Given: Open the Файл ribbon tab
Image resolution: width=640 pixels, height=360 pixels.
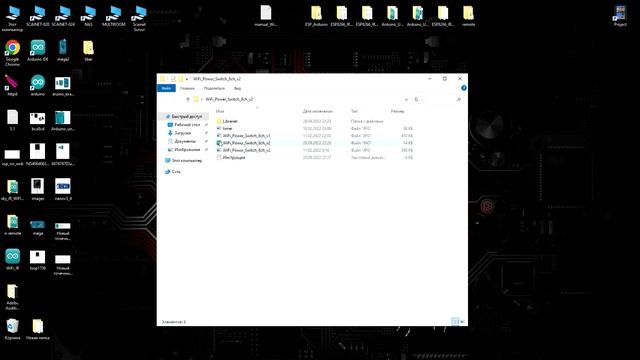Looking at the screenshot, I should point(166,88).
